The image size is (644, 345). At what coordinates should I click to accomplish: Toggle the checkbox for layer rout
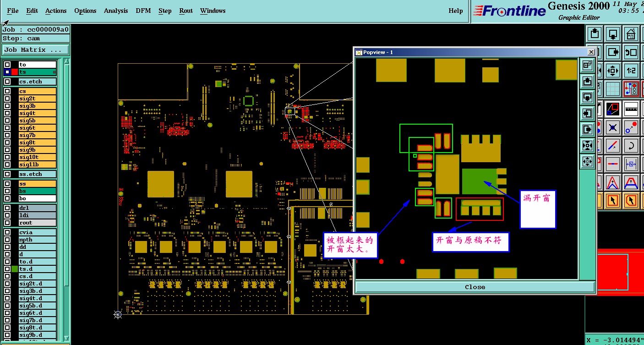[x=7, y=223]
